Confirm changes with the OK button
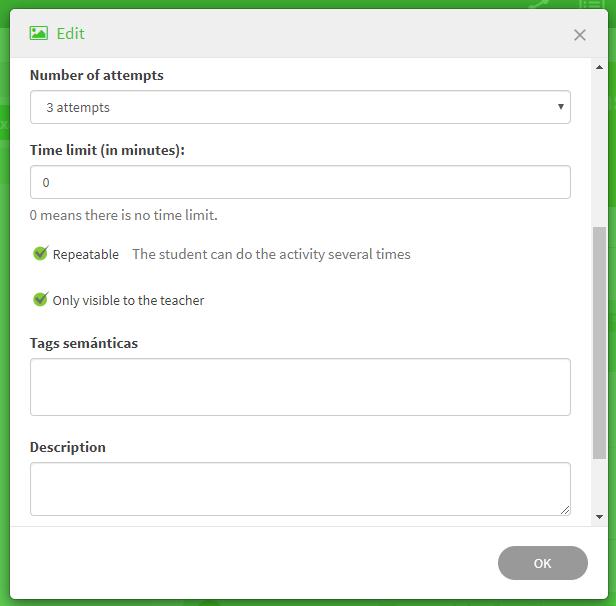This screenshot has height=606, width=616. tap(542, 563)
